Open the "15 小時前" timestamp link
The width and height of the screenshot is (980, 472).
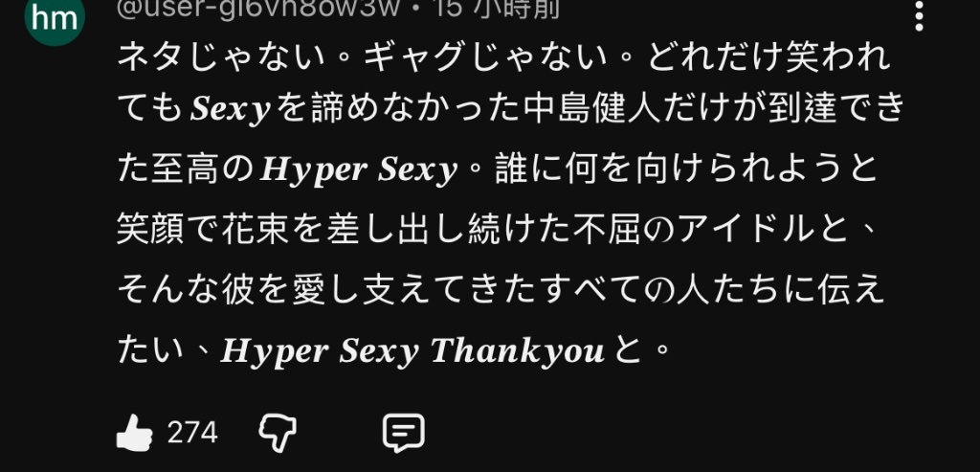498,9
